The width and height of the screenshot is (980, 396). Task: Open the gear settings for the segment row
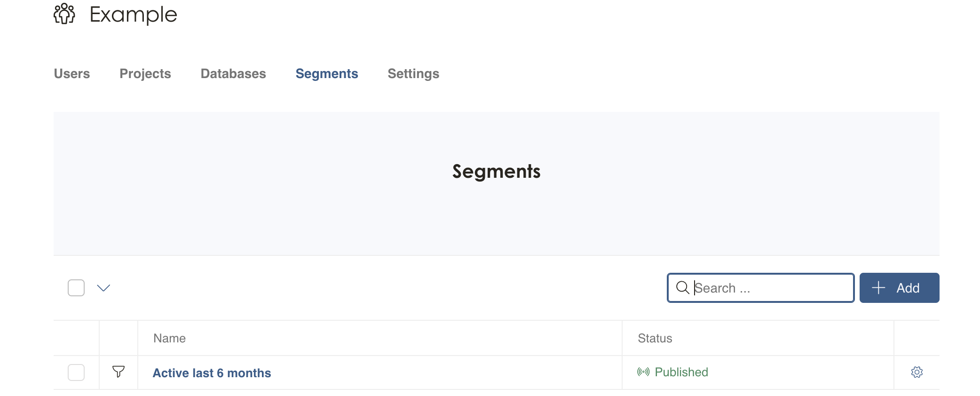coord(917,372)
